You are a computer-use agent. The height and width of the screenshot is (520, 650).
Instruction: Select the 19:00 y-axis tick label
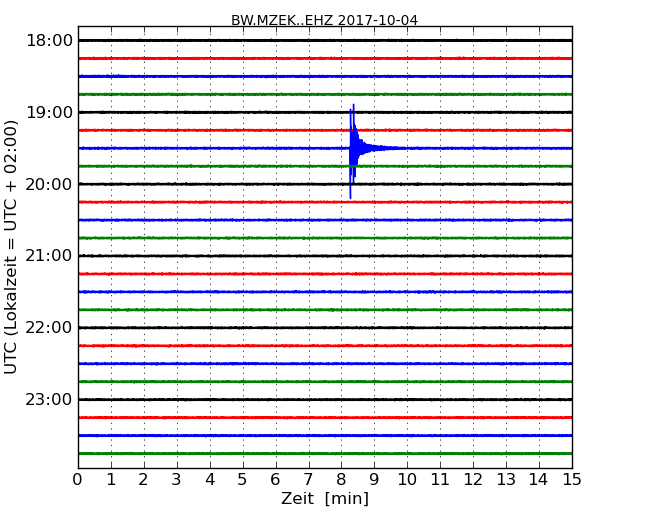(49, 112)
